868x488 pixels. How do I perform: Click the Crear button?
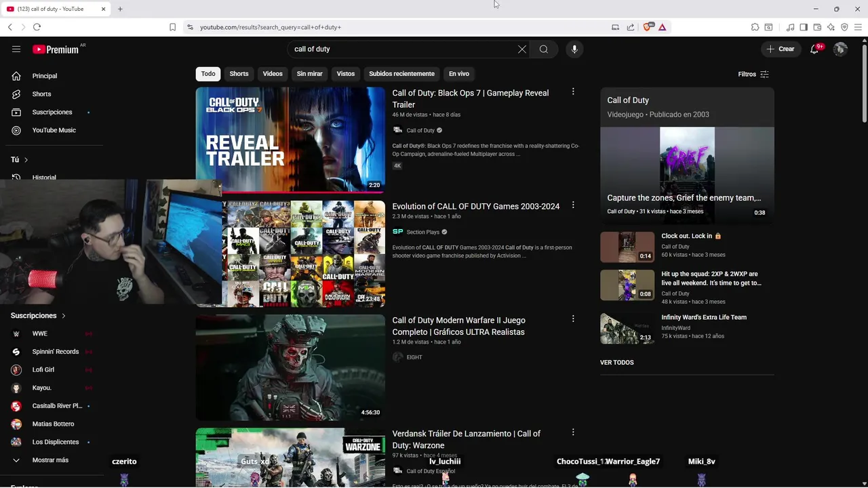tap(781, 49)
